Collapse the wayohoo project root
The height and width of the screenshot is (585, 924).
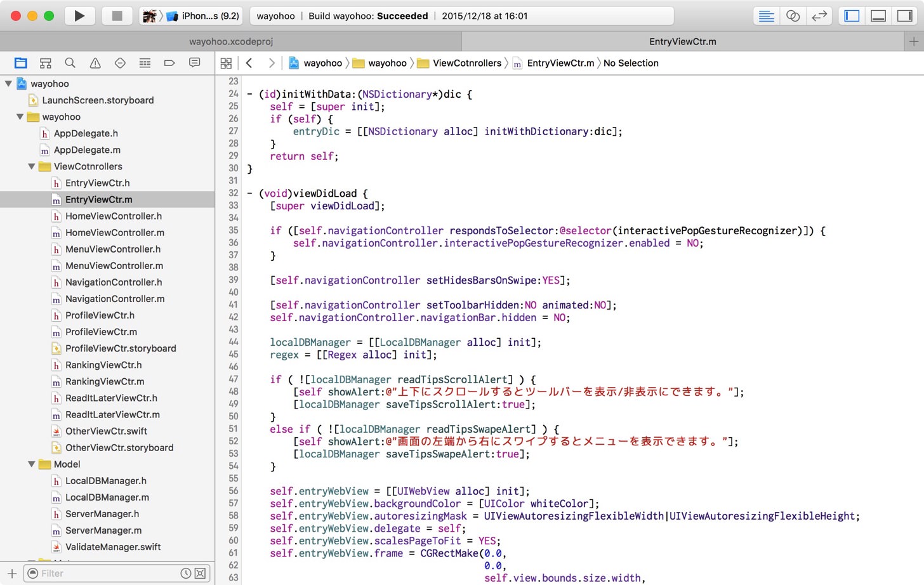point(8,83)
